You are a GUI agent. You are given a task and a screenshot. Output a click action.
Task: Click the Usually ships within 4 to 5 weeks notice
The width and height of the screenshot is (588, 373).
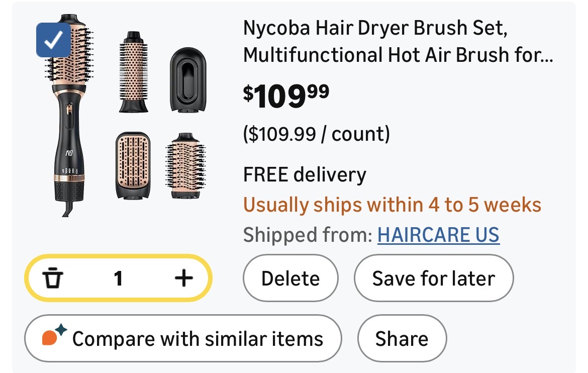392,205
